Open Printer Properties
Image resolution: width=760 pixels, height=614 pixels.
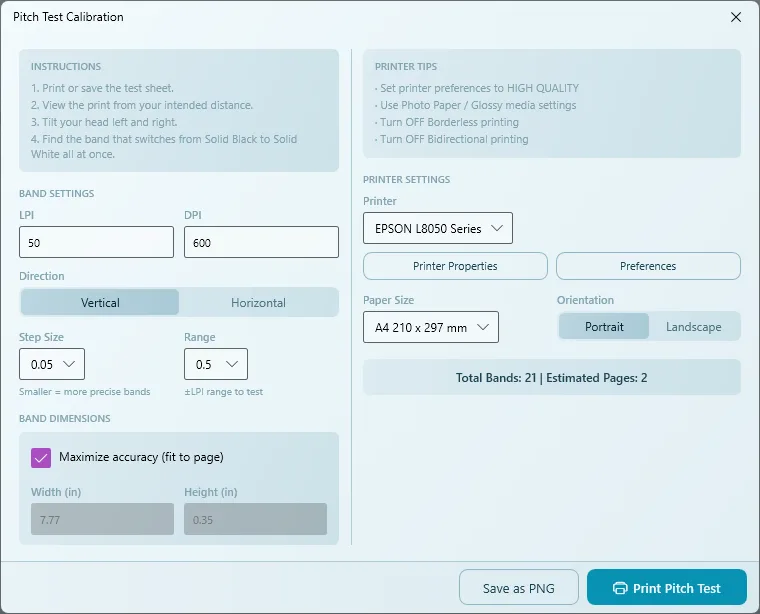click(x=455, y=266)
